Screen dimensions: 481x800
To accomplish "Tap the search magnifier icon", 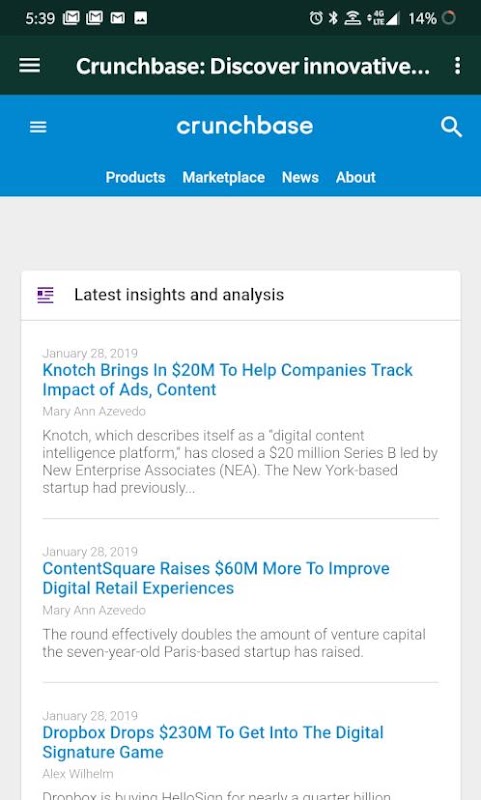I will click(451, 127).
